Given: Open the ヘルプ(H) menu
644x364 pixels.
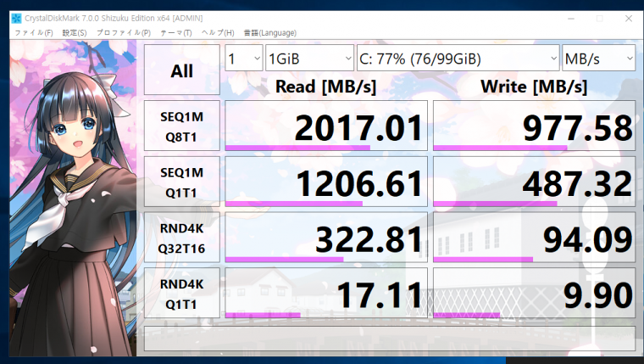Looking at the screenshot, I should [x=218, y=33].
